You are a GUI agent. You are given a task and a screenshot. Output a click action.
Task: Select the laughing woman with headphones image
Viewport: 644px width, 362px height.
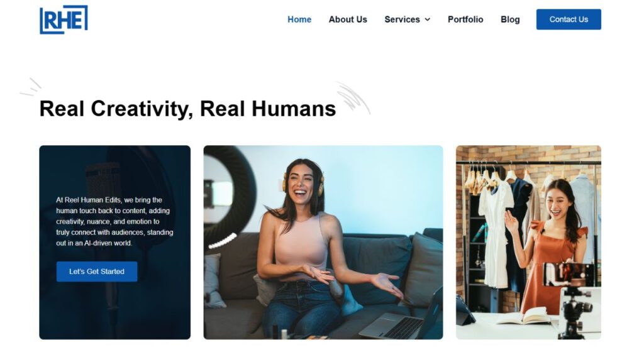tap(323, 242)
